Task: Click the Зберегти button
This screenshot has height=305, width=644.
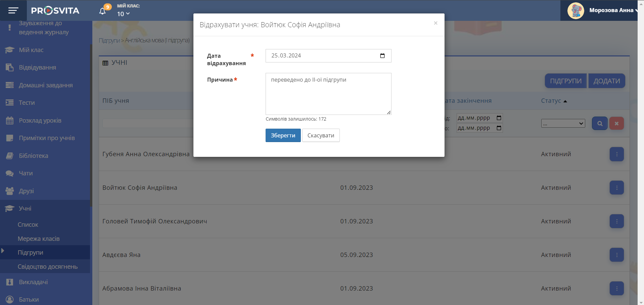Action: coord(283,135)
